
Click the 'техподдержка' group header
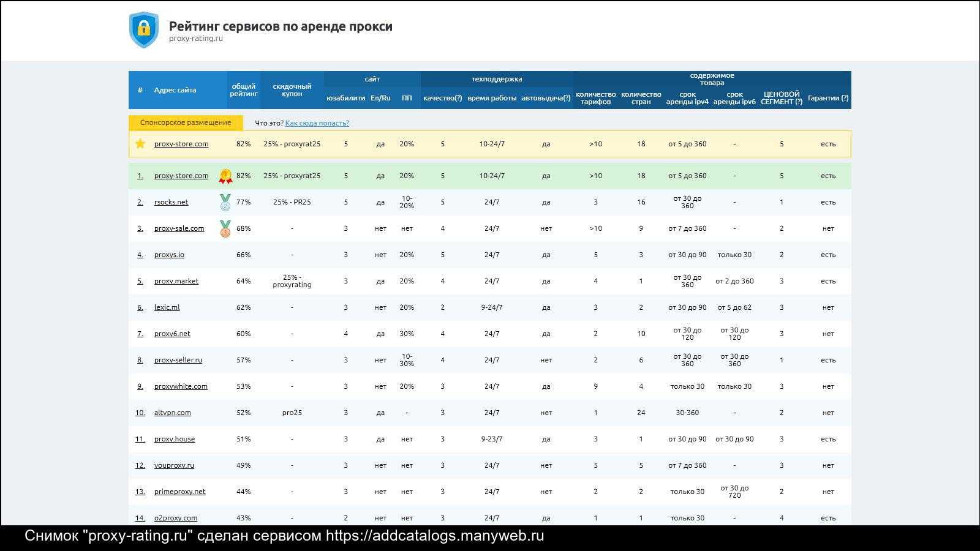coord(497,79)
